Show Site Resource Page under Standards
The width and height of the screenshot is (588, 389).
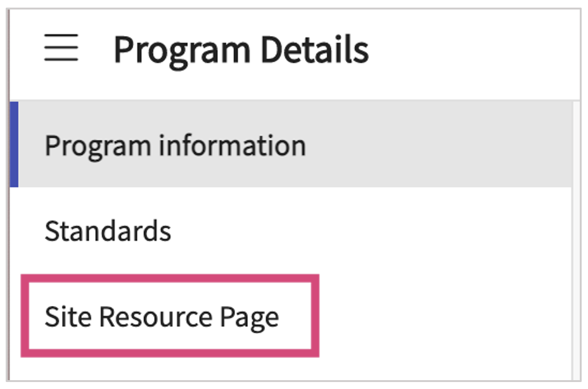(162, 317)
